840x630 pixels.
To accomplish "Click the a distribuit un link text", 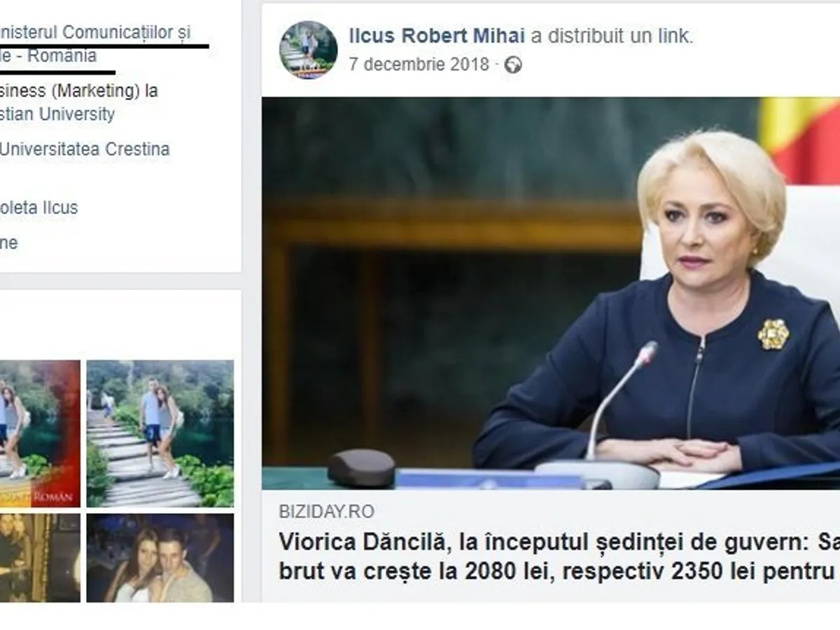I will 612,36.
